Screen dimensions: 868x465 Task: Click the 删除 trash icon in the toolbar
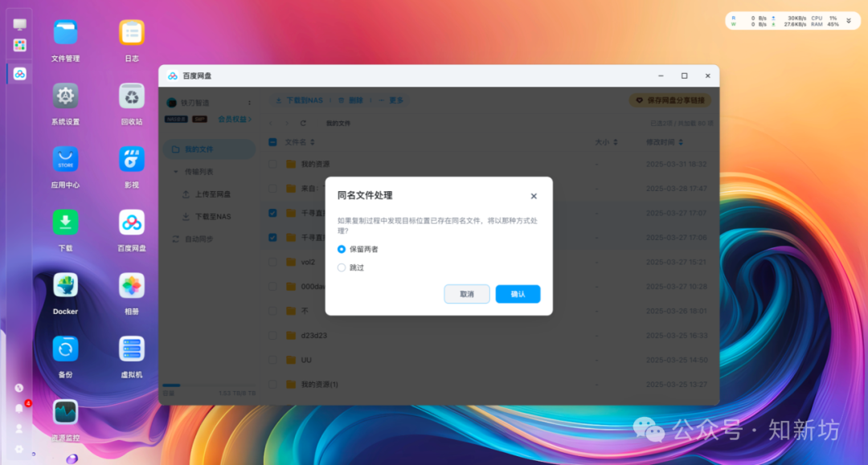pyautogui.click(x=342, y=100)
